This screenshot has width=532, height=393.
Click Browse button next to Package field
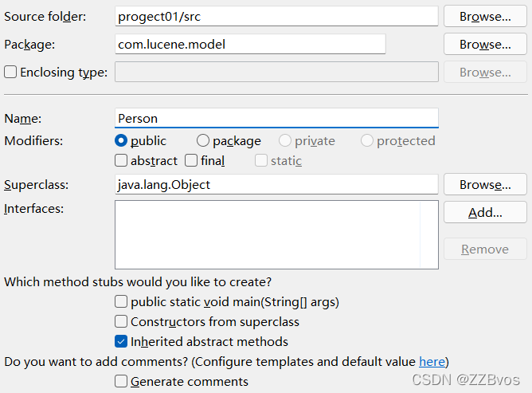[x=484, y=45]
